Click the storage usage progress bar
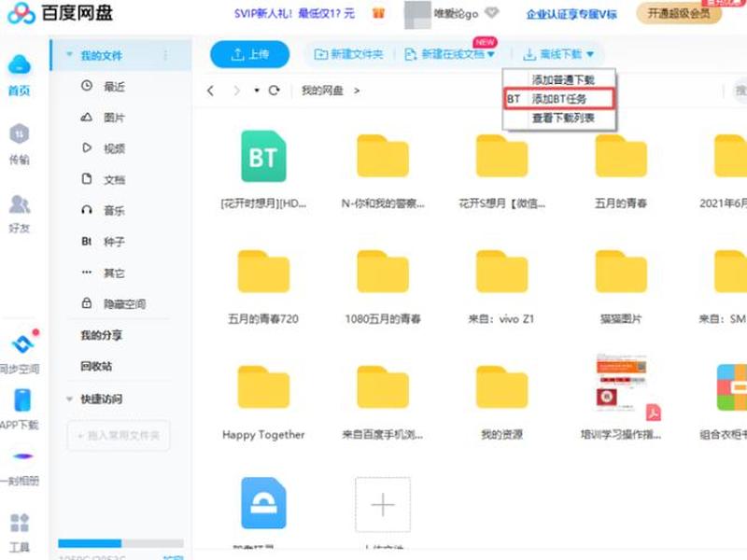 [x=120, y=543]
